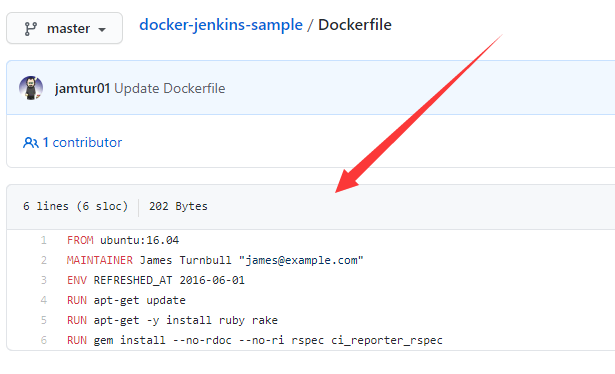Select line number 6
Viewport: 615px width, 374px height.
pos(44,340)
